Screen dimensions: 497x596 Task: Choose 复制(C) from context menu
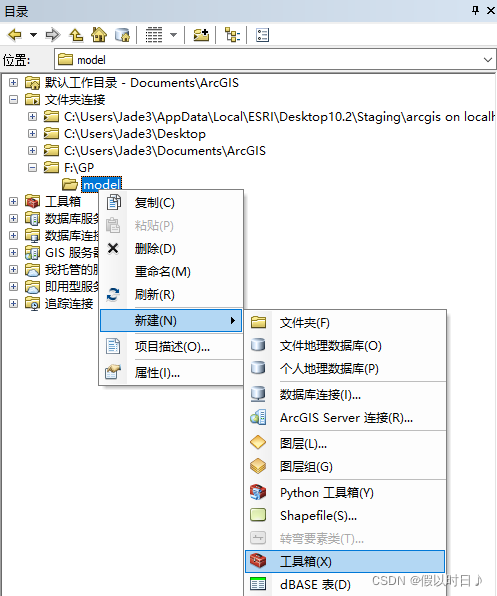pos(171,203)
